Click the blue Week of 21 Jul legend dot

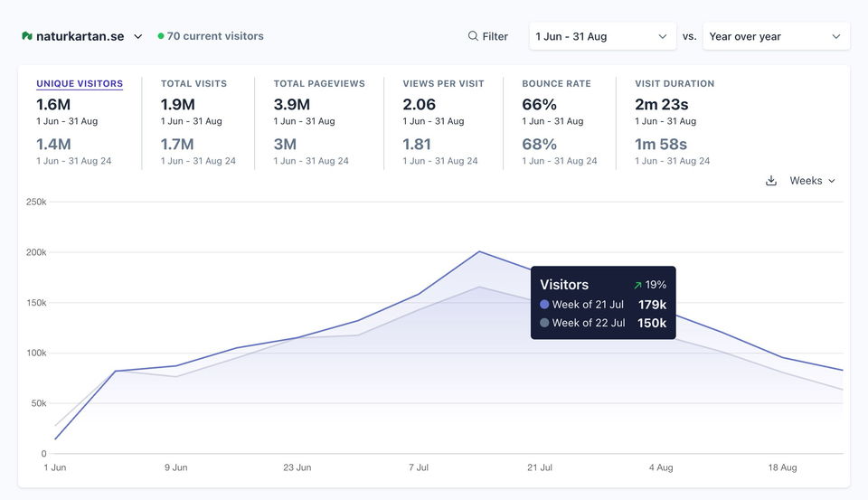(544, 305)
